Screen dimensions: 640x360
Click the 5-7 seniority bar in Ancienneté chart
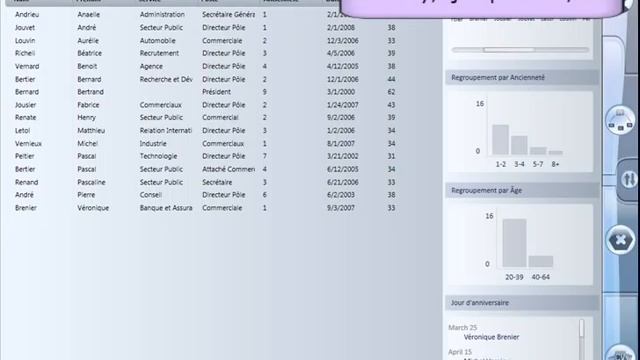538,151
